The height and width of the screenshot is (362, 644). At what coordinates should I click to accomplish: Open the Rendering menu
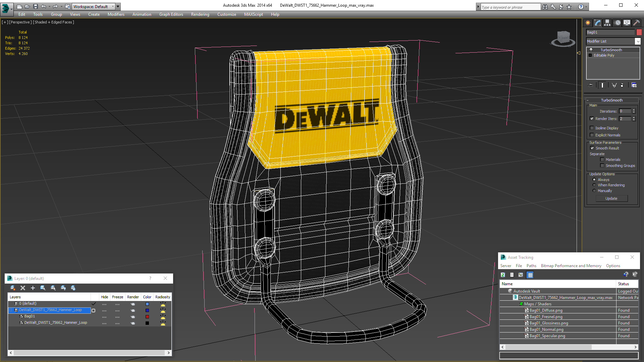coord(200,14)
